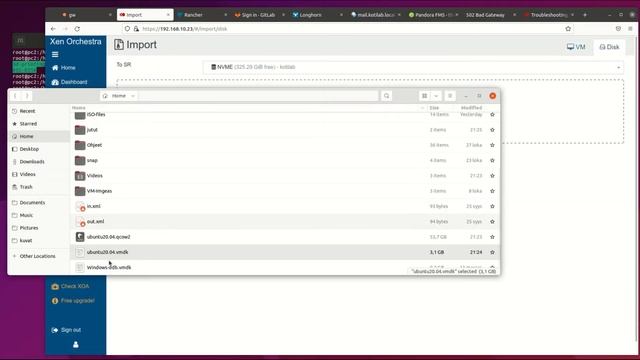Screen dimensions: 640x360
Task: Select Music in the file manager sidebar
Action: (39, 215)
